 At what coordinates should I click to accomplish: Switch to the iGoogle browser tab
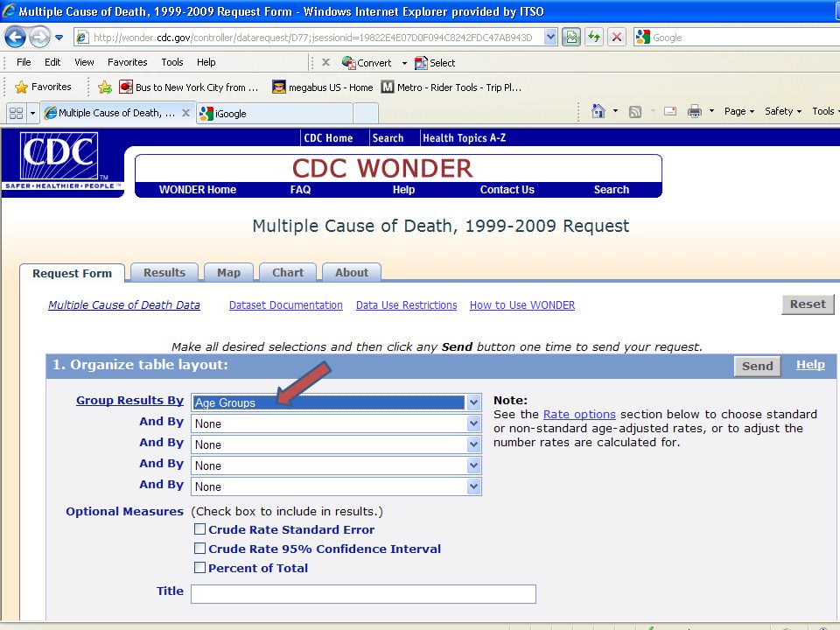click(274, 113)
